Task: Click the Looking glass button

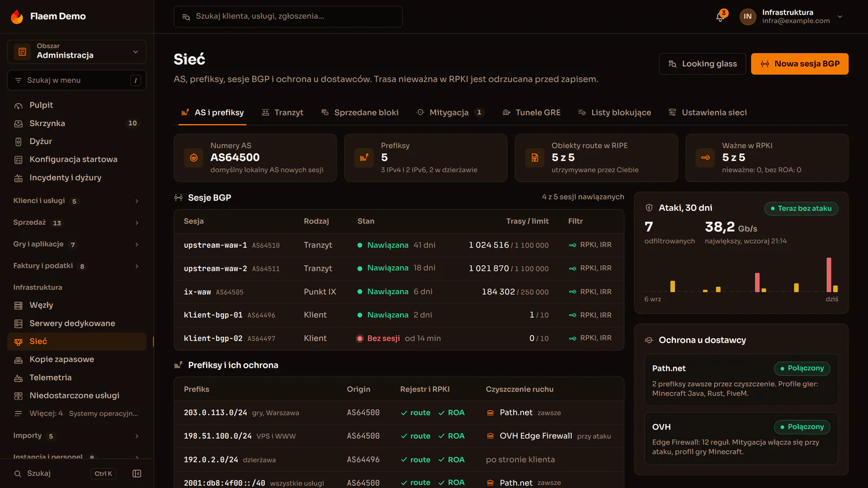Action: (703, 64)
